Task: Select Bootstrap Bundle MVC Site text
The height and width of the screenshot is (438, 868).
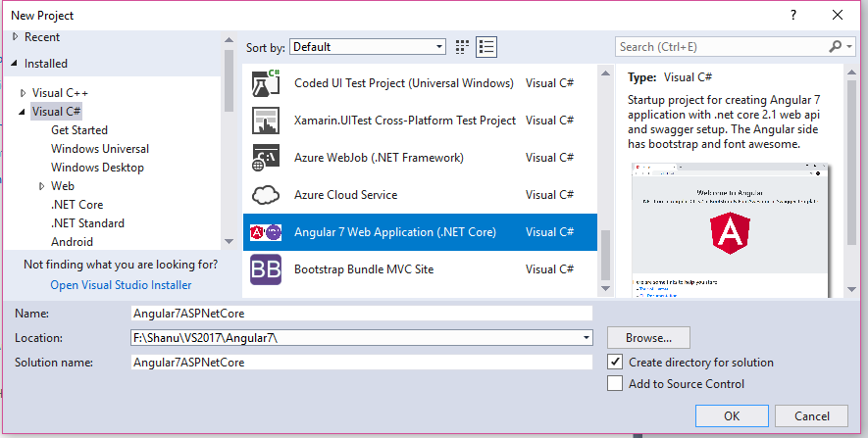Action: click(364, 269)
